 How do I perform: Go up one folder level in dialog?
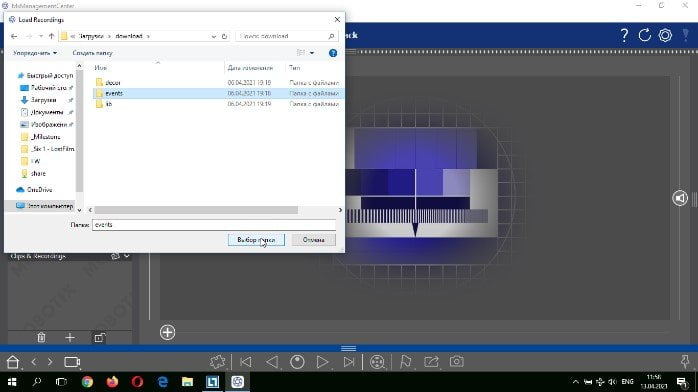click(52, 36)
